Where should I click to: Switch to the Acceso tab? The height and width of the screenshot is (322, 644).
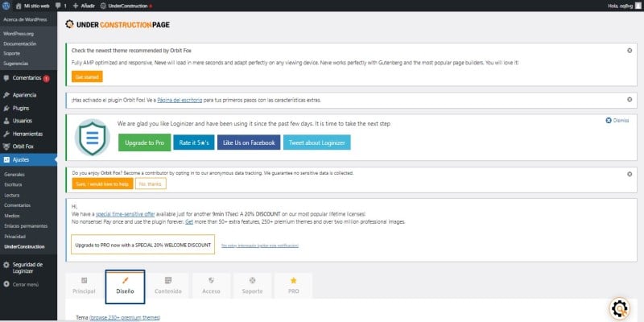coord(211,286)
